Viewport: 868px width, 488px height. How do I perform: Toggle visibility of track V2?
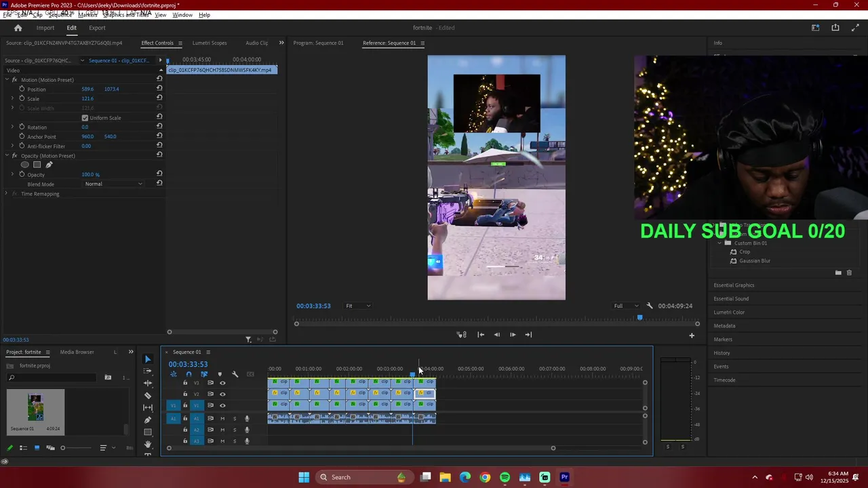(222, 394)
